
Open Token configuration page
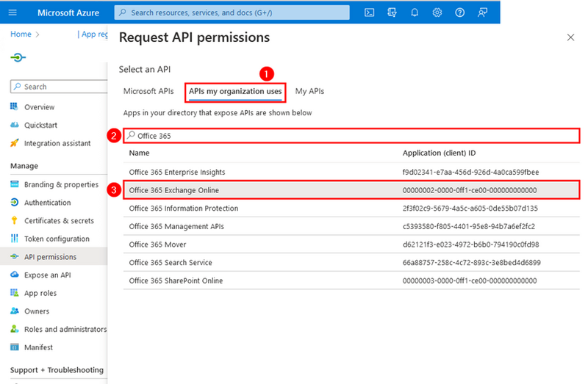tap(57, 239)
